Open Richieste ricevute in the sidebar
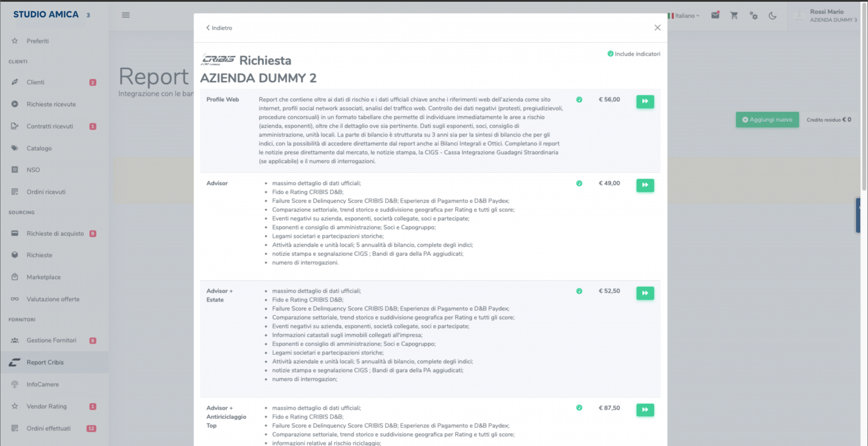 tap(54, 104)
